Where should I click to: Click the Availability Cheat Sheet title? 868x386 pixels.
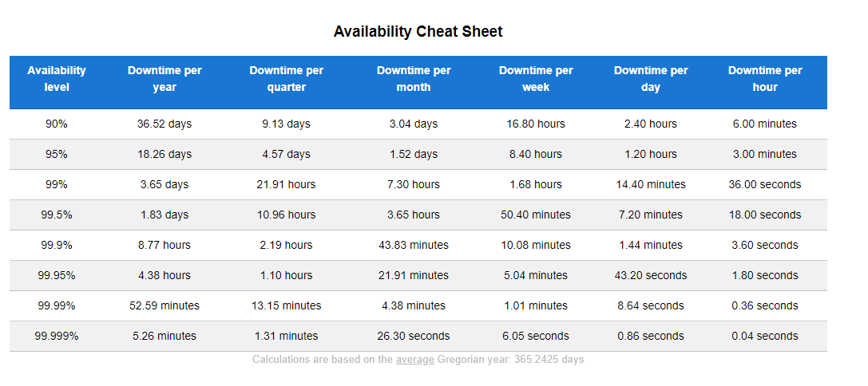(418, 32)
